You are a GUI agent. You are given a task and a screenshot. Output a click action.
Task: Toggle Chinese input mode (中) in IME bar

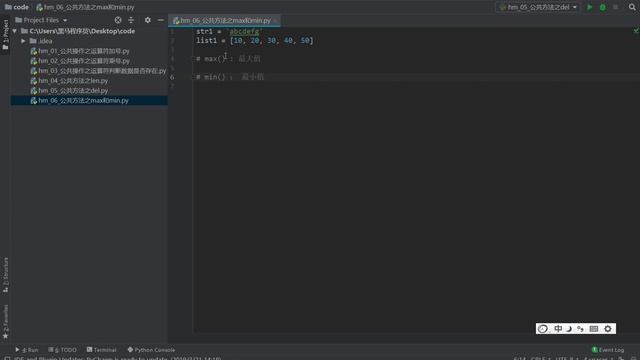[x=558, y=329]
